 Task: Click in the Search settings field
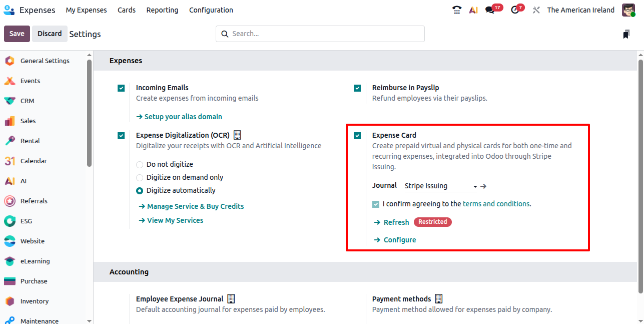[x=320, y=34]
